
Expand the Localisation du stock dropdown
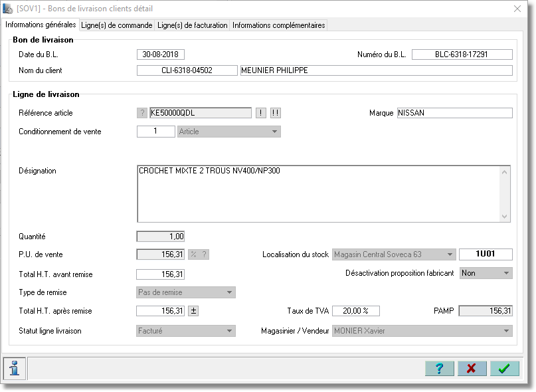(x=394, y=254)
